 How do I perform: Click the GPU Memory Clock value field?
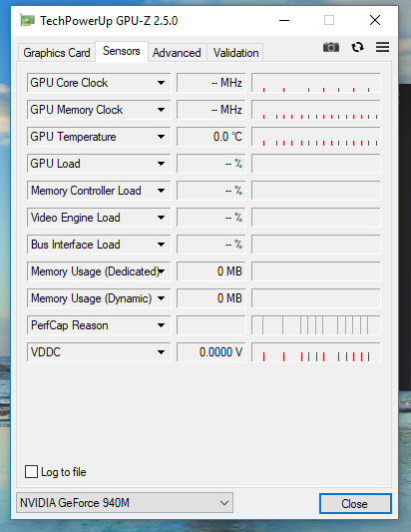210,110
